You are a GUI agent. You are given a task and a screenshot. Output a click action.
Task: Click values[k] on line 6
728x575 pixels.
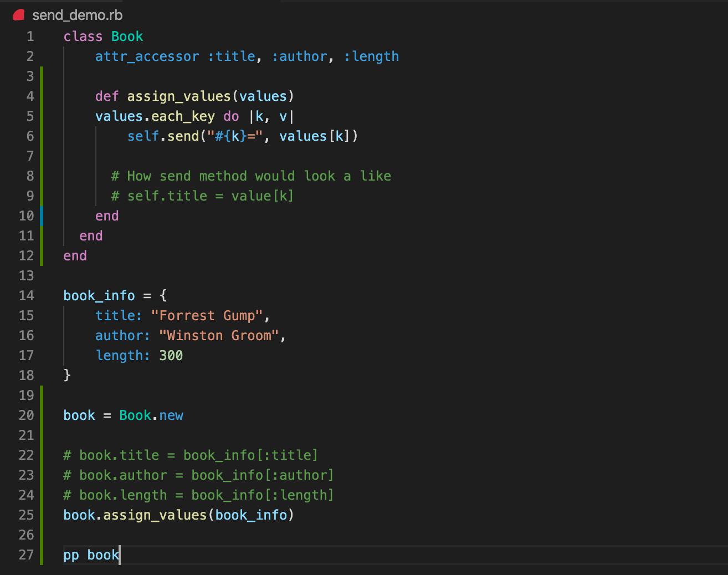click(315, 136)
